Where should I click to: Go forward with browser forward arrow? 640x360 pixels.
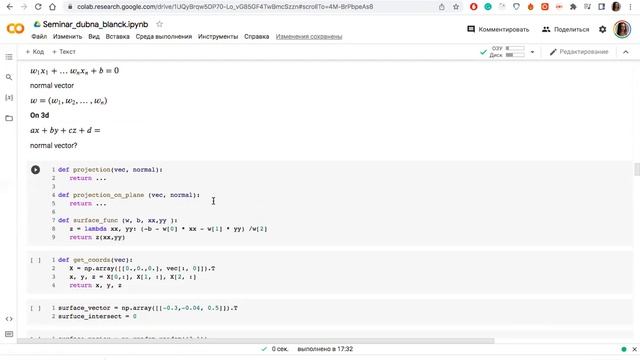[x=24, y=7]
